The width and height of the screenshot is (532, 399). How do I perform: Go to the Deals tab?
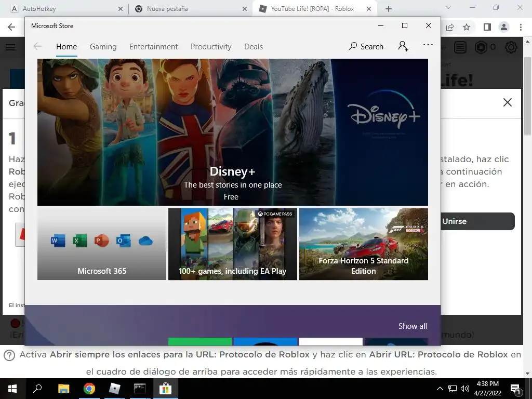(x=254, y=46)
